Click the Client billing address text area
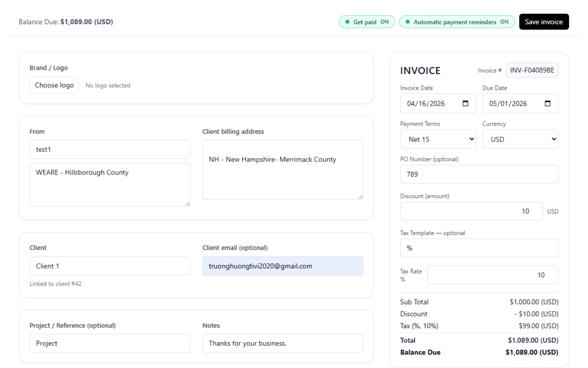The width and height of the screenshot is (588, 368). (x=283, y=170)
